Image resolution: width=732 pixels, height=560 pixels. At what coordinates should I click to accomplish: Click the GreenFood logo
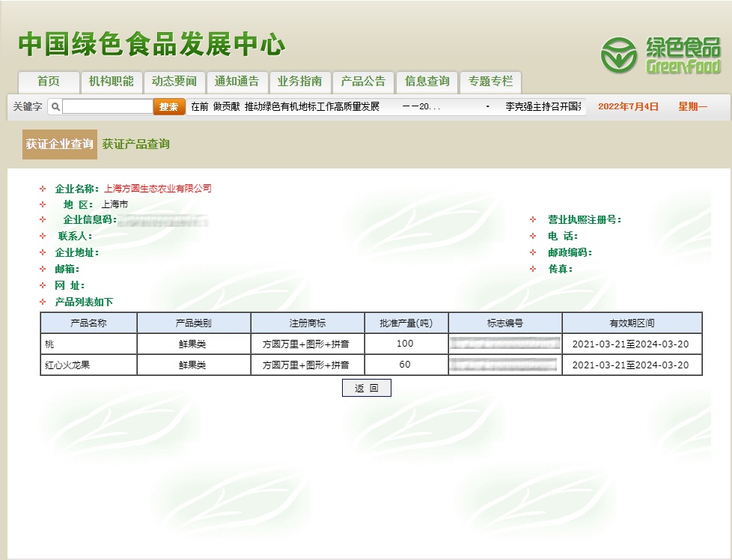[x=660, y=56]
